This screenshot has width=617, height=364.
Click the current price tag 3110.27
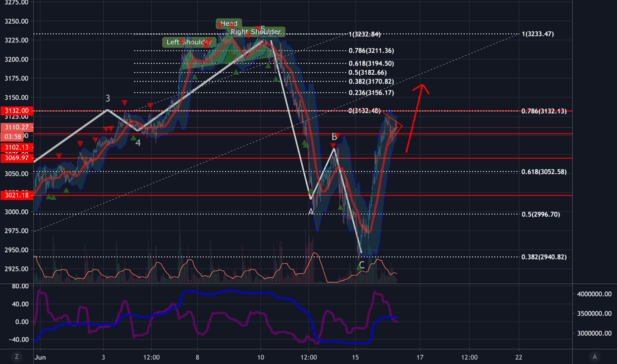pos(17,127)
